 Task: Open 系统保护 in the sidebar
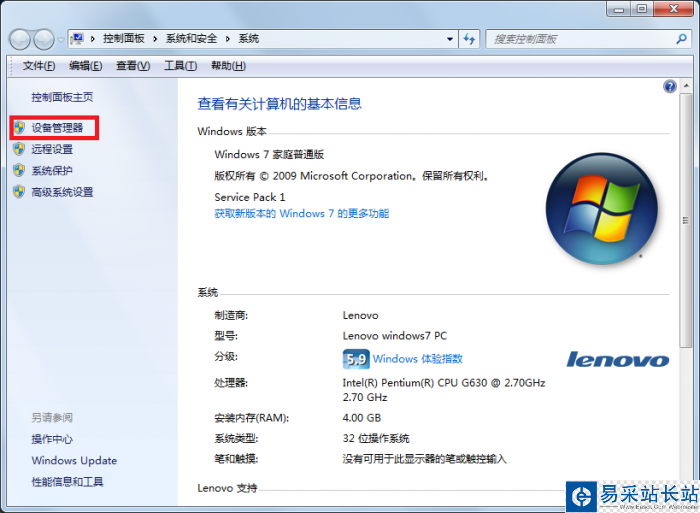[52, 171]
